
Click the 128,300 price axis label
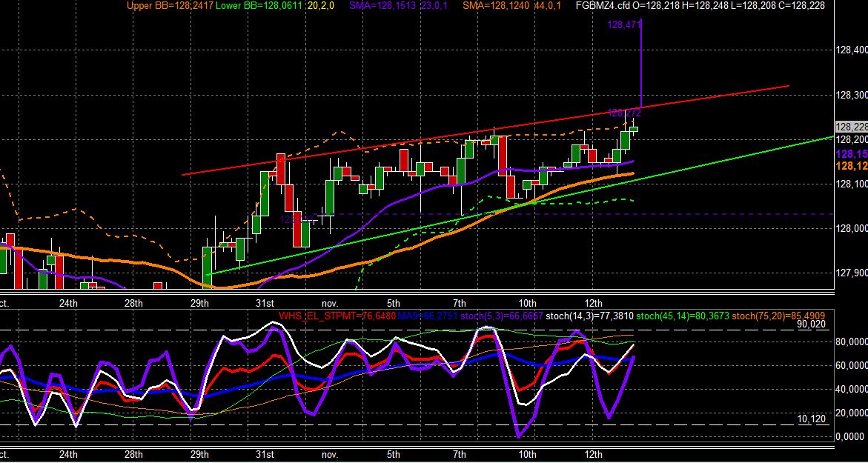[852, 95]
